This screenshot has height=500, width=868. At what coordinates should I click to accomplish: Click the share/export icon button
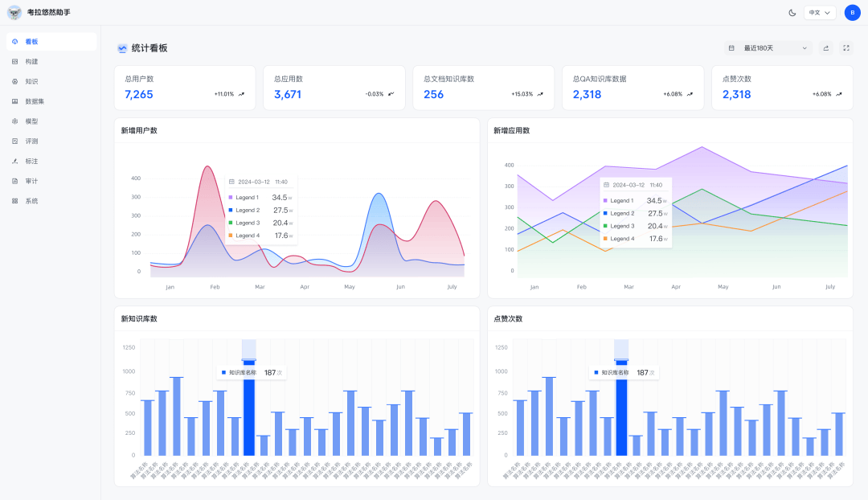pyautogui.click(x=825, y=48)
